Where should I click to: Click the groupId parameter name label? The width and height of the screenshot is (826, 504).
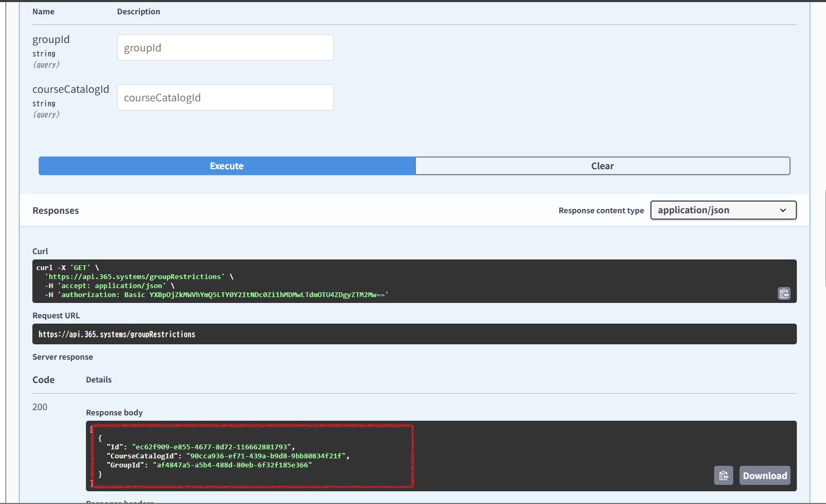pyautogui.click(x=51, y=39)
